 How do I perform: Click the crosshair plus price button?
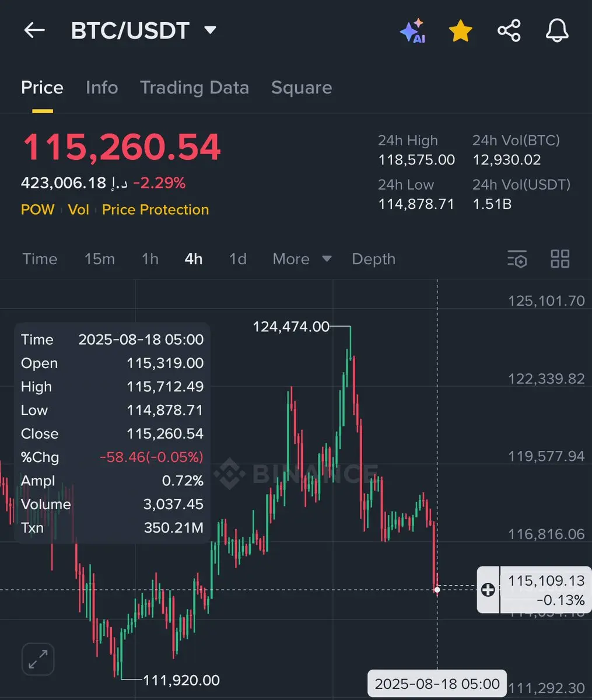coord(488,590)
